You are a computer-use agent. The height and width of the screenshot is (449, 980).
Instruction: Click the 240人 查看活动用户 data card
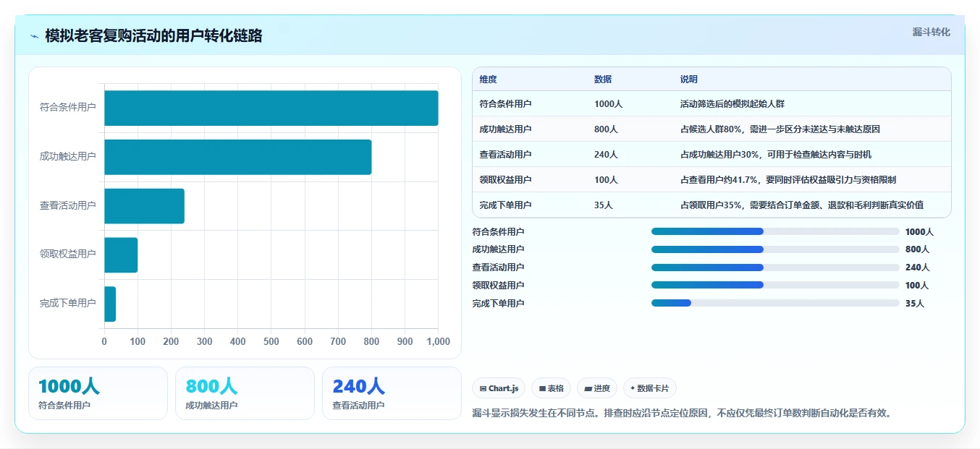[392, 393]
